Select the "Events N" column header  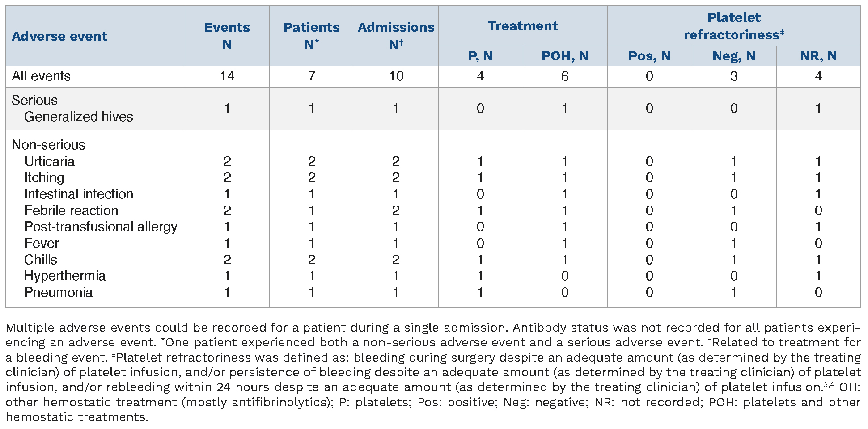click(x=227, y=36)
